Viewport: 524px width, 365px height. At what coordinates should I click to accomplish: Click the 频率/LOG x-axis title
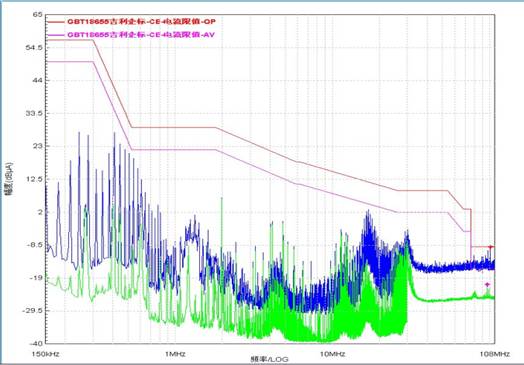(269, 360)
